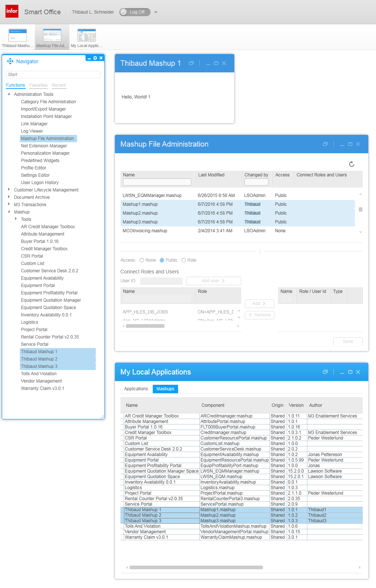Click the Log Off power icon
This screenshot has width=376, height=588.
124,12
